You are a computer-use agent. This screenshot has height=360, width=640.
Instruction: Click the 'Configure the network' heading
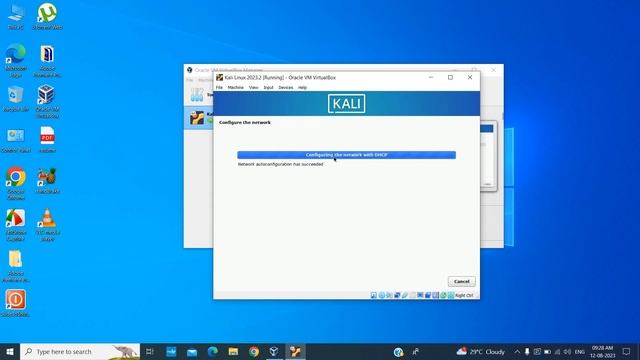[x=245, y=122]
